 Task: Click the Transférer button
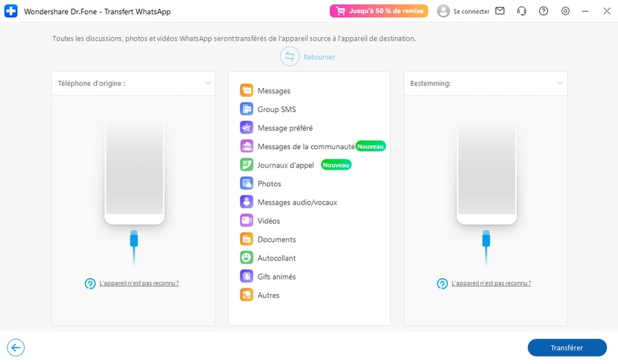coord(566,347)
